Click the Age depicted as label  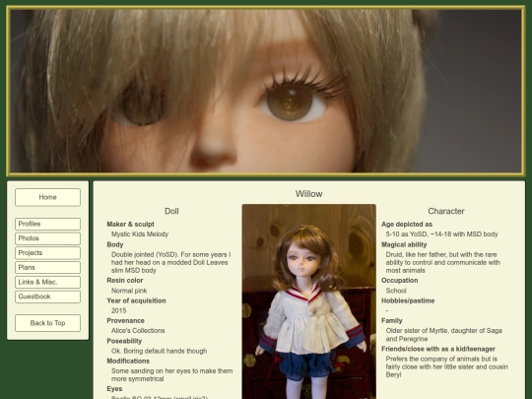pyautogui.click(x=407, y=225)
